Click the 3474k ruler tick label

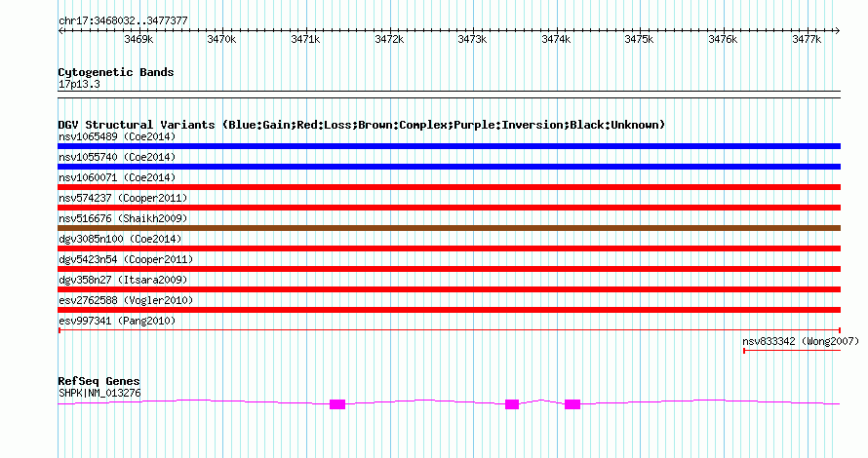click(556, 40)
